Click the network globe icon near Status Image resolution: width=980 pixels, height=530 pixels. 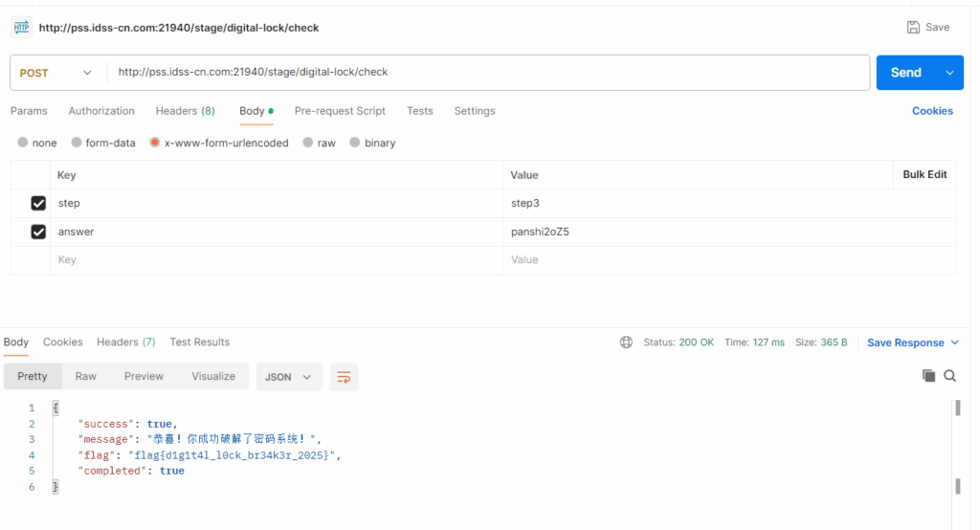click(626, 342)
